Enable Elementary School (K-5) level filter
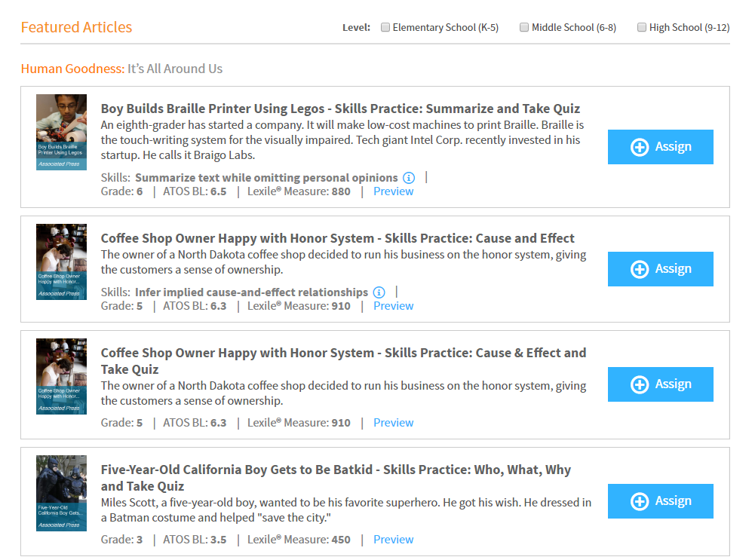 [385, 27]
